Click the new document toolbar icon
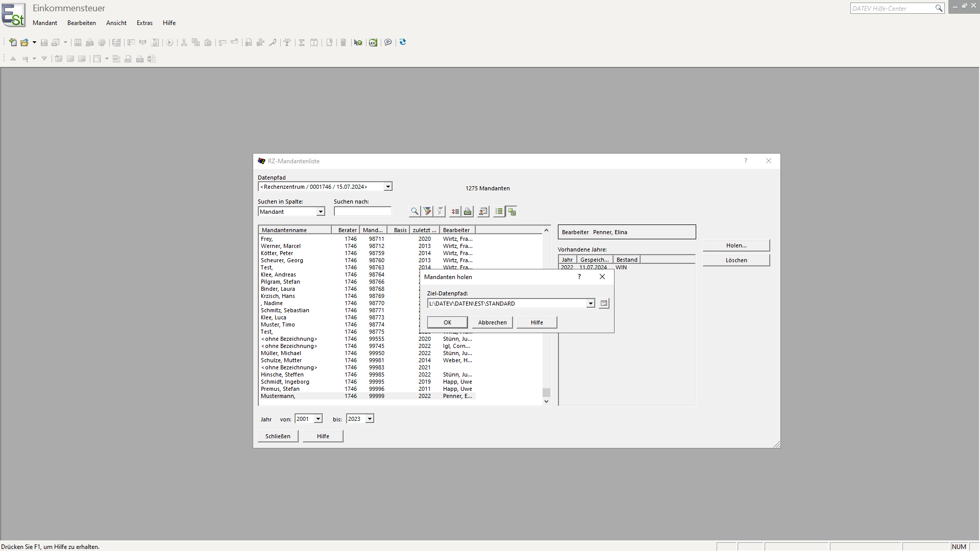 pyautogui.click(x=13, y=42)
